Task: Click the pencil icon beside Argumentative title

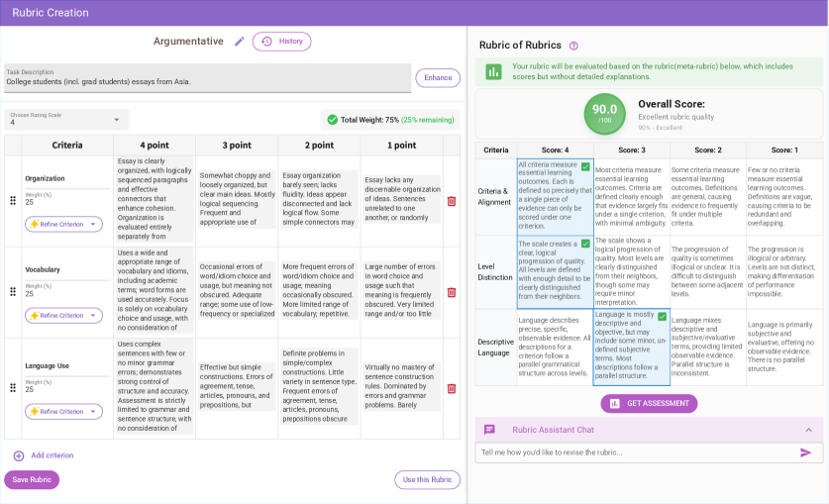Action: point(239,42)
